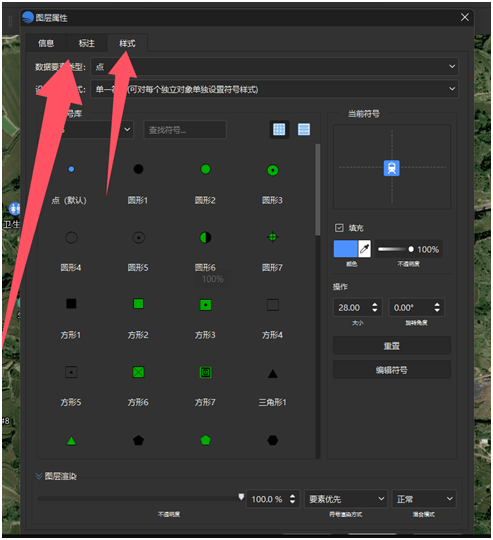Open the 要素优先 rendering mode dropdown
493x540 pixels.
coord(346,499)
